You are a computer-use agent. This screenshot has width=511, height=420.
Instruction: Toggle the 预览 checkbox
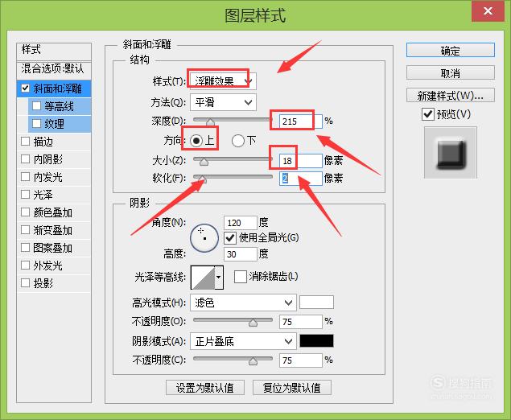[428, 114]
